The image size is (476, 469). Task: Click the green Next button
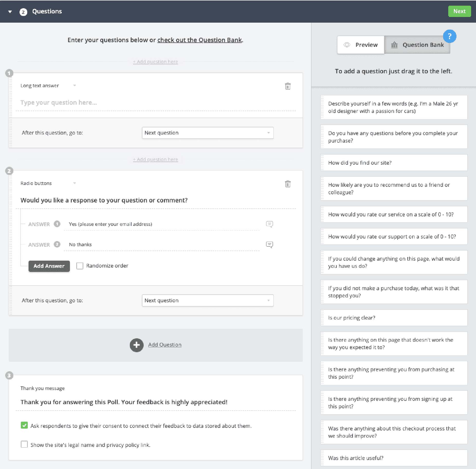point(459,12)
